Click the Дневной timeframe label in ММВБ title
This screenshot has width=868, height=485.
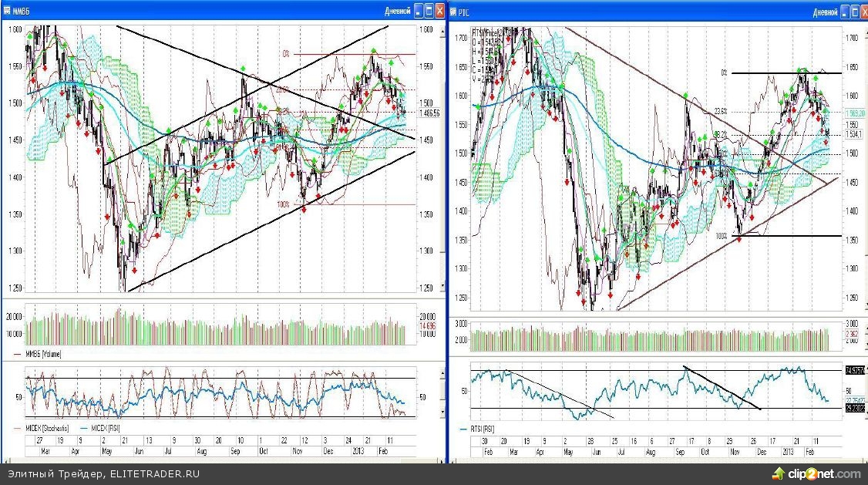click(x=398, y=11)
